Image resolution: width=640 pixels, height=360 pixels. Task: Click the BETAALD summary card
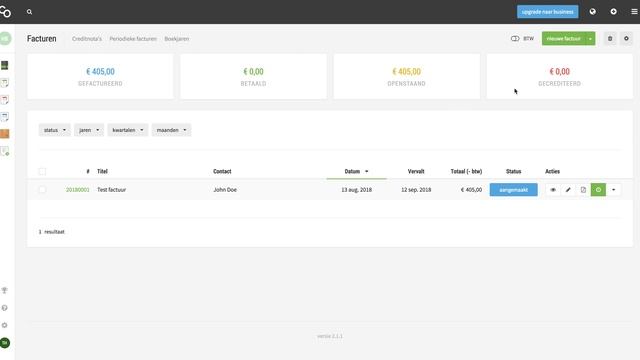pyautogui.click(x=253, y=76)
